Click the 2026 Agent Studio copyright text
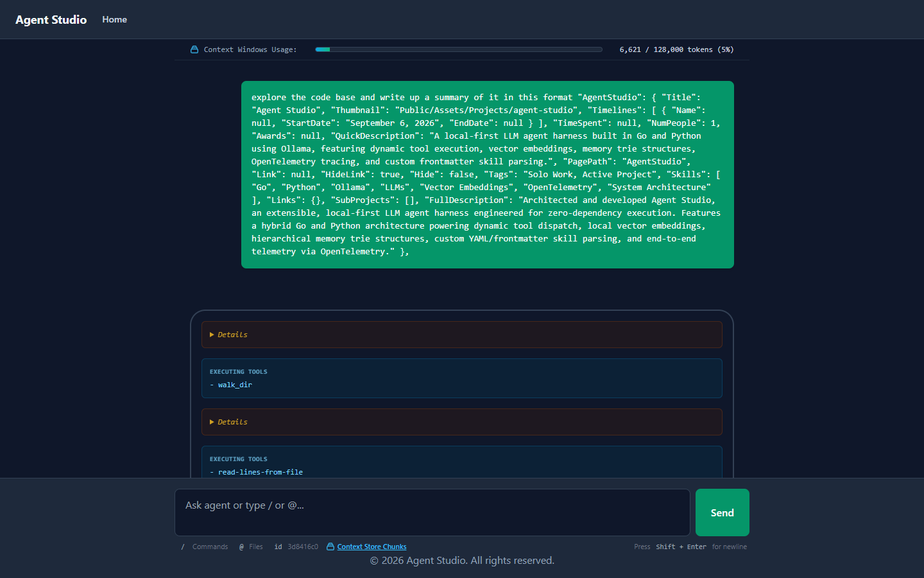Viewport: 924px width, 578px height. pyautogui.click(x=462, y=561)
